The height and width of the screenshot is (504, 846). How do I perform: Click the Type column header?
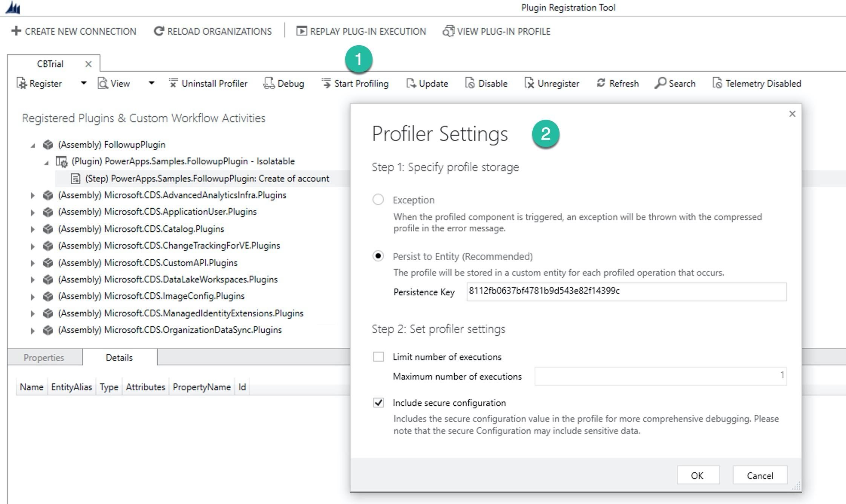tap(109, 387)
